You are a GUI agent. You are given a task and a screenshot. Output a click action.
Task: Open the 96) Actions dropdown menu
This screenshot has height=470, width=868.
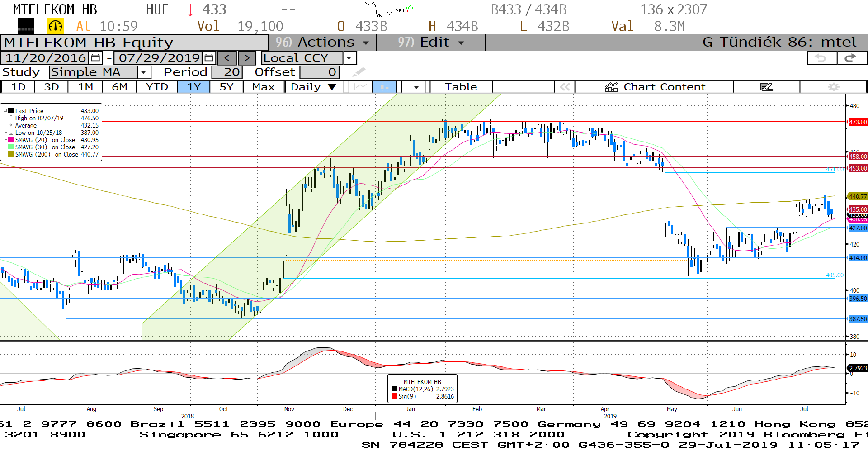(x=322, y=43)
